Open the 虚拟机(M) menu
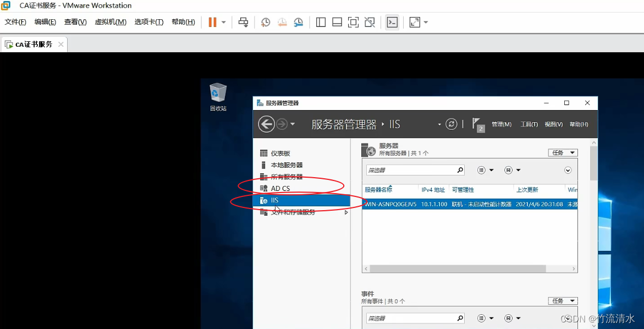644x329 pixels. [111, 22]
